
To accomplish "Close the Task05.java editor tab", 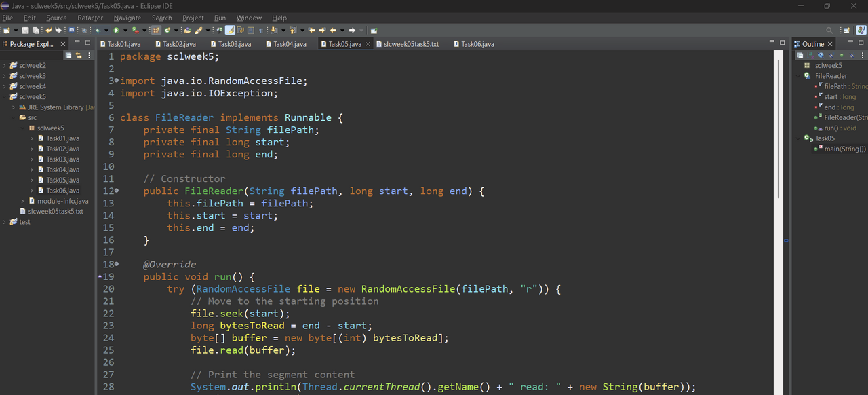I will [x=368, y=44].
